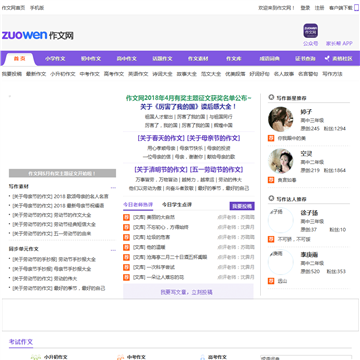This screenshot has height=360, width=360.
Task: Click the circle icon beside 写作新星推荐
Action: coord(271,97)
